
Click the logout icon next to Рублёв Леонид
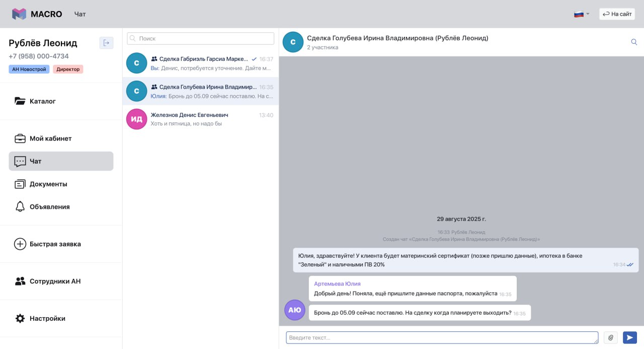click(x=106, y=43)
